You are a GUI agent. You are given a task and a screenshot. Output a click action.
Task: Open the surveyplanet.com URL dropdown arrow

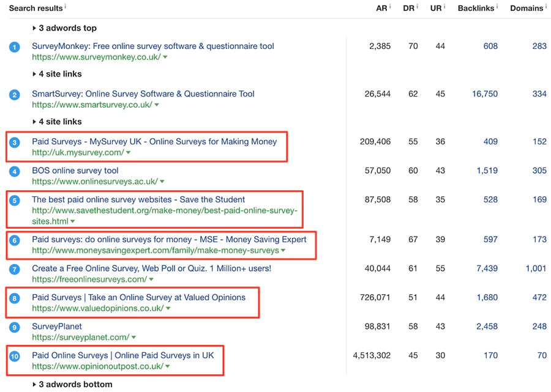coord(133,338)
